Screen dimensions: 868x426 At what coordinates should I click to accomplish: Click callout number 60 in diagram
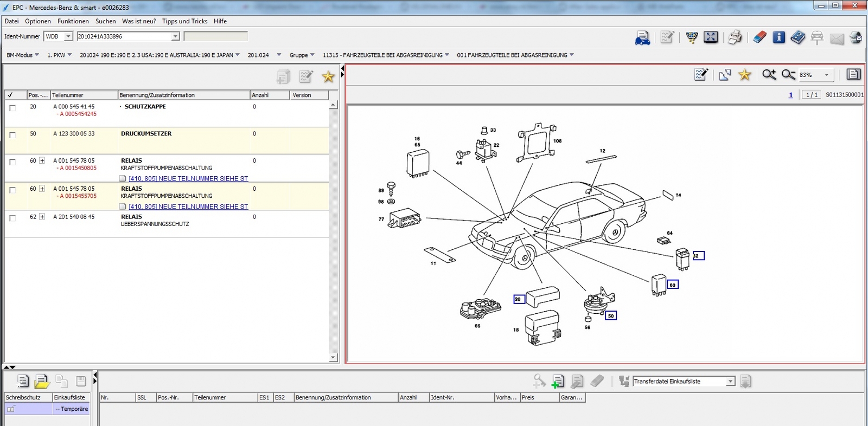pos(673,285)
